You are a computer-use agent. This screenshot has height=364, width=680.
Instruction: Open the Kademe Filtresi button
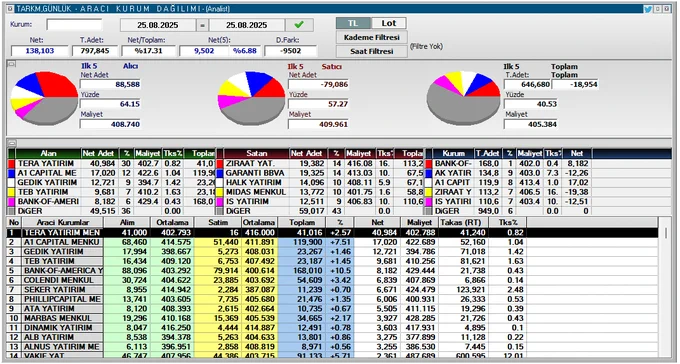372,37
